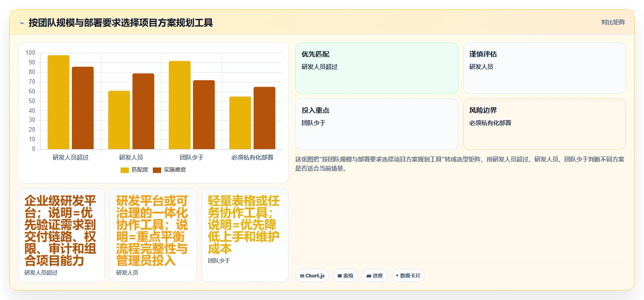Open the 投入重点 card
644x300 pixels.
(377, 124)
